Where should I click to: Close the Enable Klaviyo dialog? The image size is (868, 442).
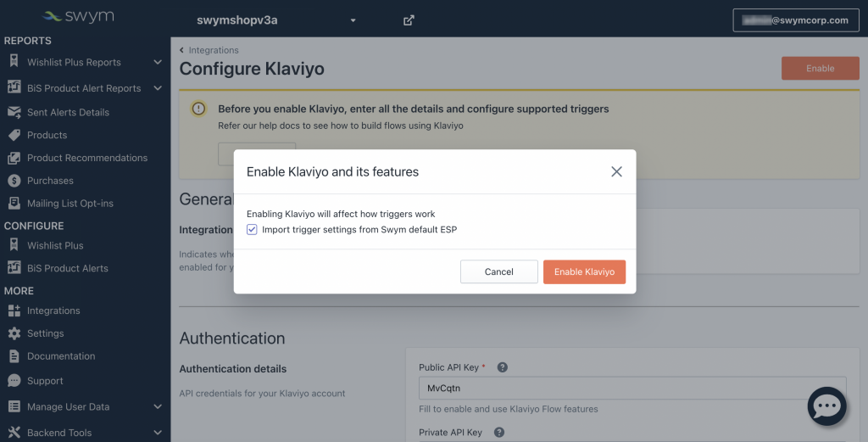click(x=616, y=171)
